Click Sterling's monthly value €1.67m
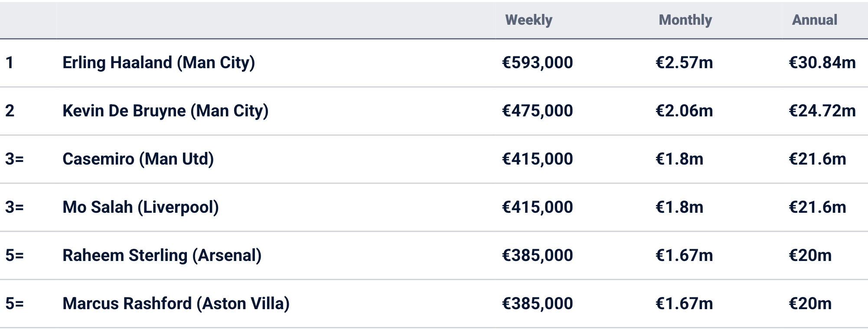 (x=684, y=255)
